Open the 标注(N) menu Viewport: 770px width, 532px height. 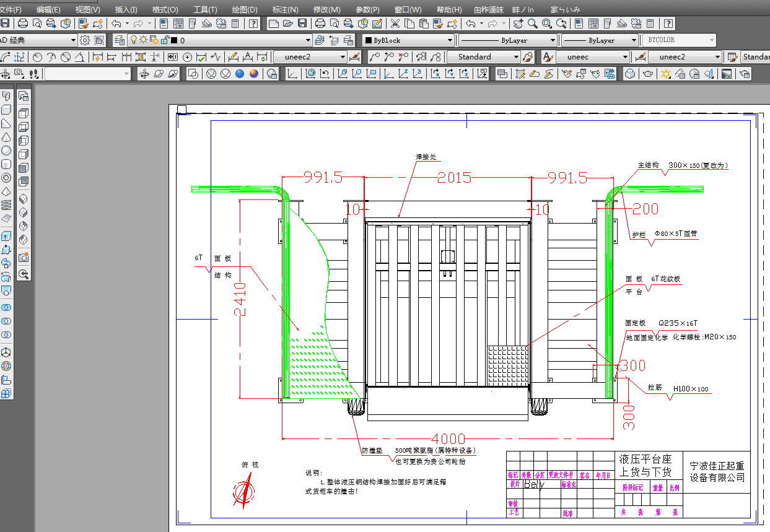pyautogui.click(x=285, y=10)
